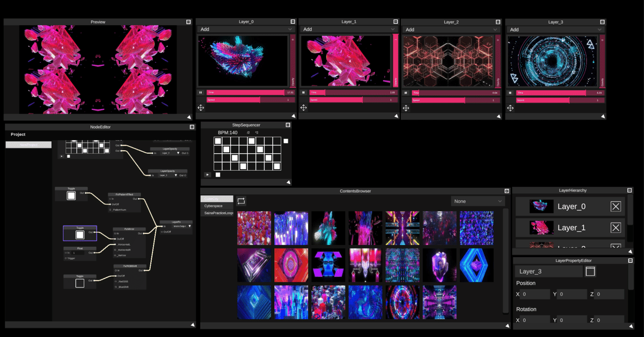Image resolution: width=644 pixels, height=337 pixels.
Task: Click the NewProject entry in the NodeEditor sidebar
Action: (x=28, y=144)
